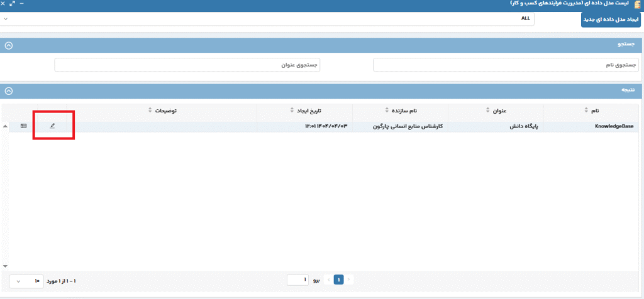Select page 1 in the pagination
This screenshot has width=644, height=299.
click(x=338, y=280)
